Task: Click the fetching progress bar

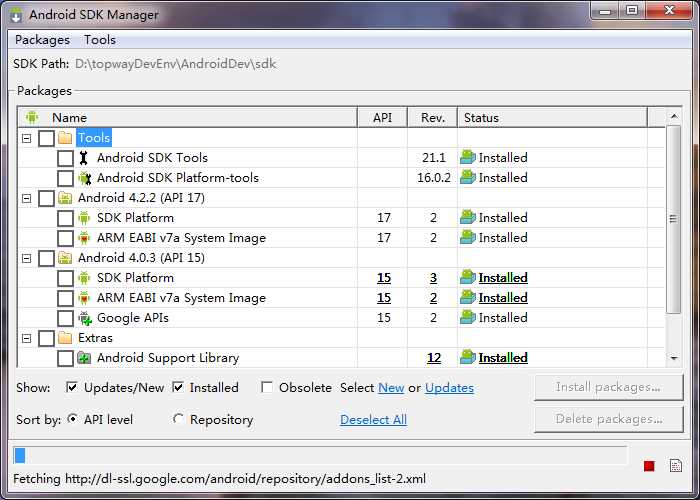Action: (x=320, y=456)
